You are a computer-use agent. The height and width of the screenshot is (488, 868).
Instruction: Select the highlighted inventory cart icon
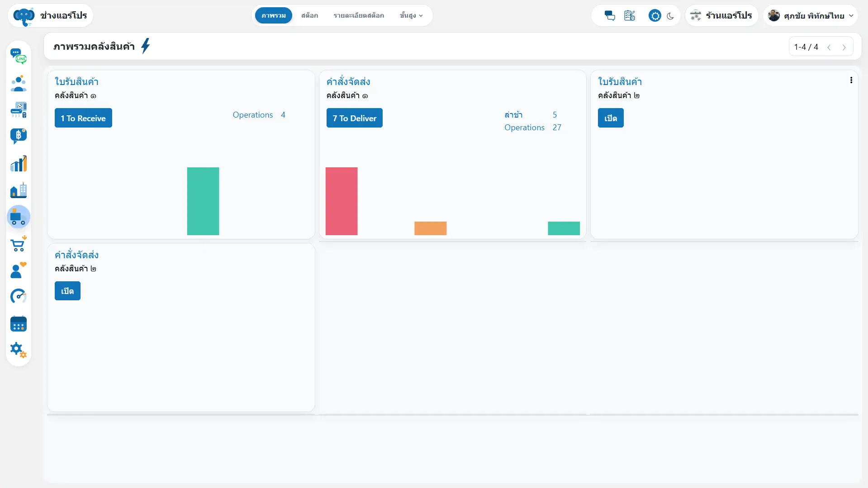coord(19,217)
